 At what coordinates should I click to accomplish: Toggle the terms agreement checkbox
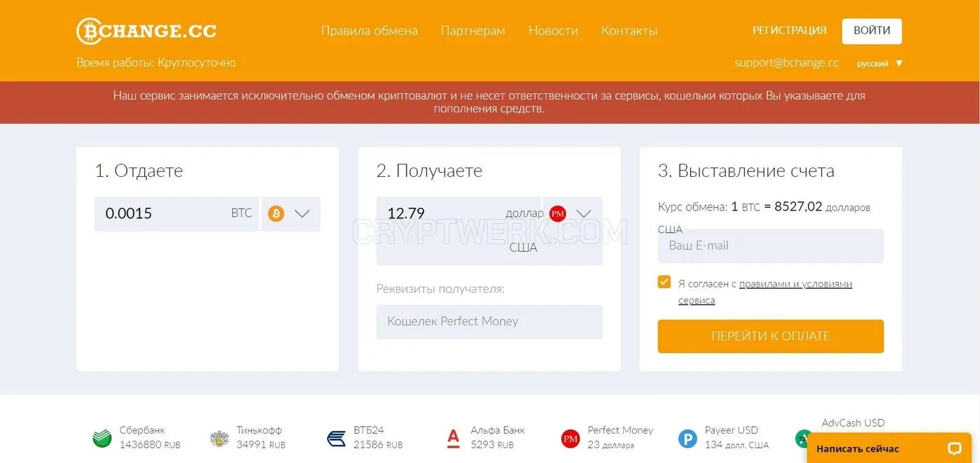664,282
